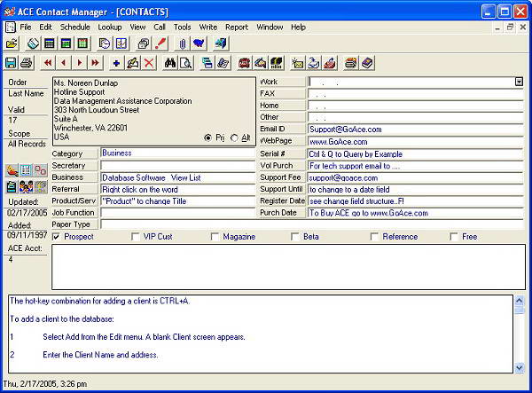Viewport: 532px width, 393px height.
Task: Open the Schedule menu
Action: coord(75,28)
